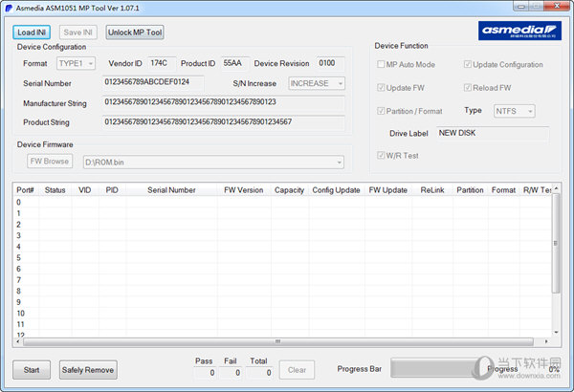Click the Safely Remove button
Screen dimensions: 574x392
click(88, 370)
